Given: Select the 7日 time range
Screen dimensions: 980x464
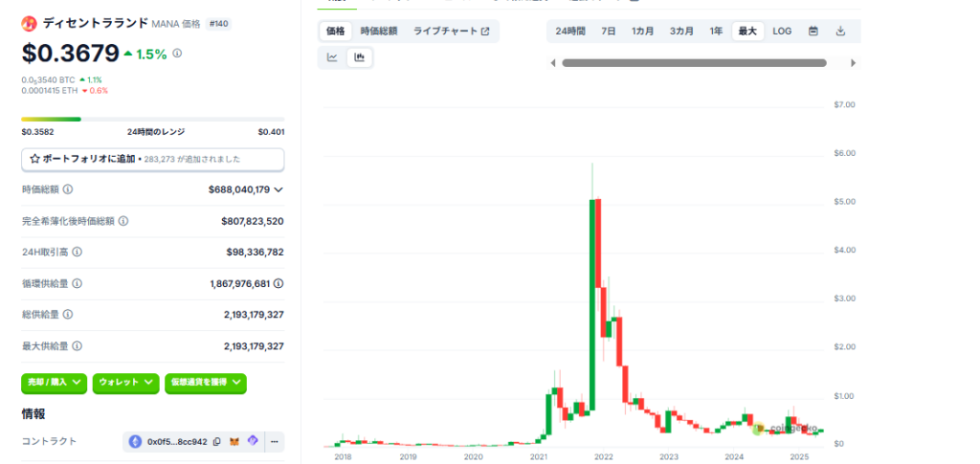Looking at the screenshot, I should click(x=609, y=32).
